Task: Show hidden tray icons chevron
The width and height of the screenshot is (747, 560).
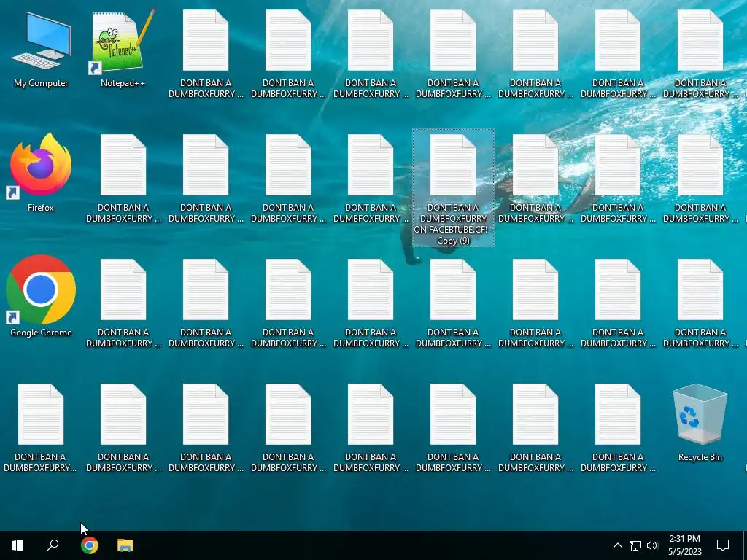Action: [x=617, y=545]
